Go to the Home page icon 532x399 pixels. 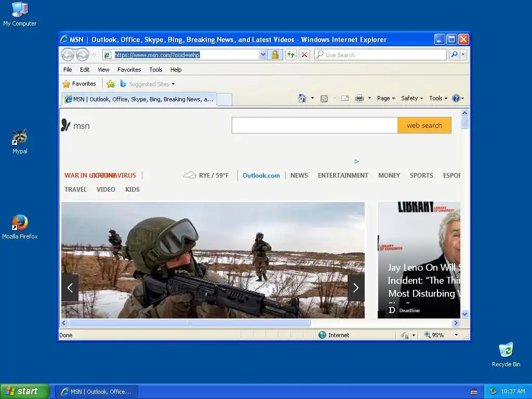pyautogui.click(x=302, y=98)
